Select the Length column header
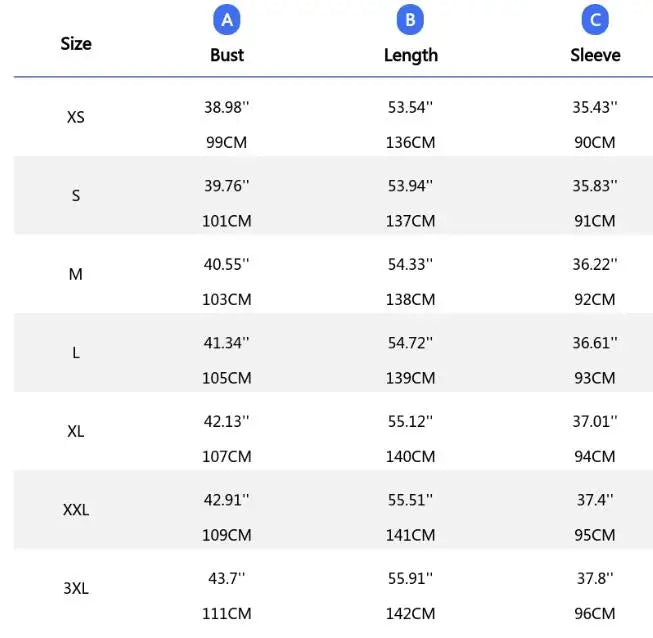 point(410,55)
